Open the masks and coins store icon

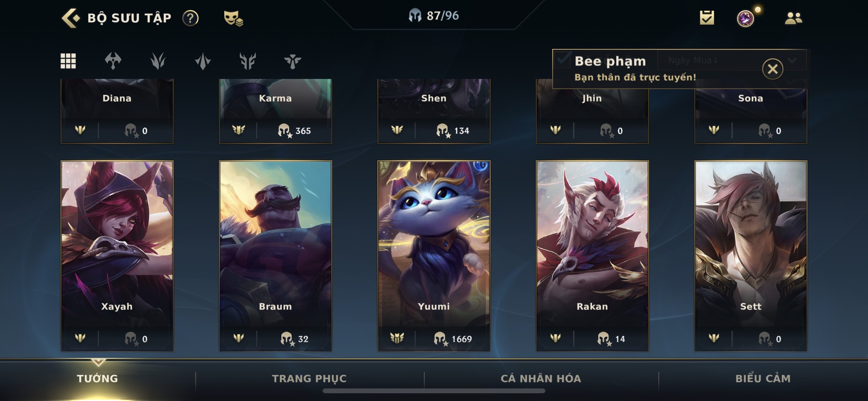(x=233, y=18)
